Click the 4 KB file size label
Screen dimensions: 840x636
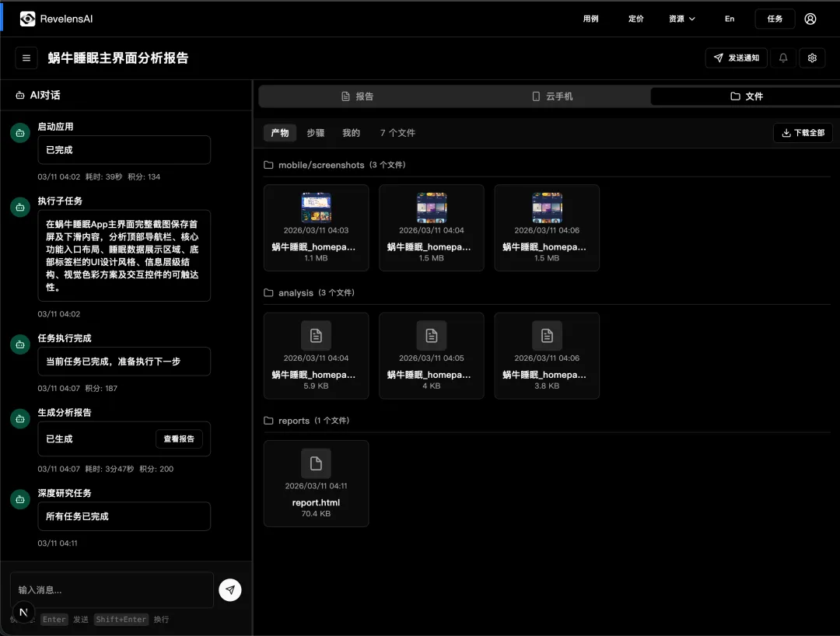(431, 386)
